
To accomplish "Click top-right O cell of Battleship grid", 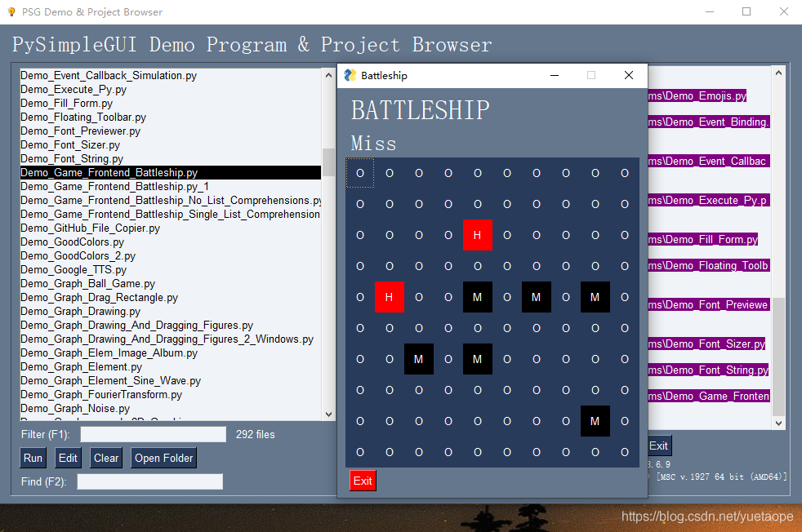I will coord(625,173).
